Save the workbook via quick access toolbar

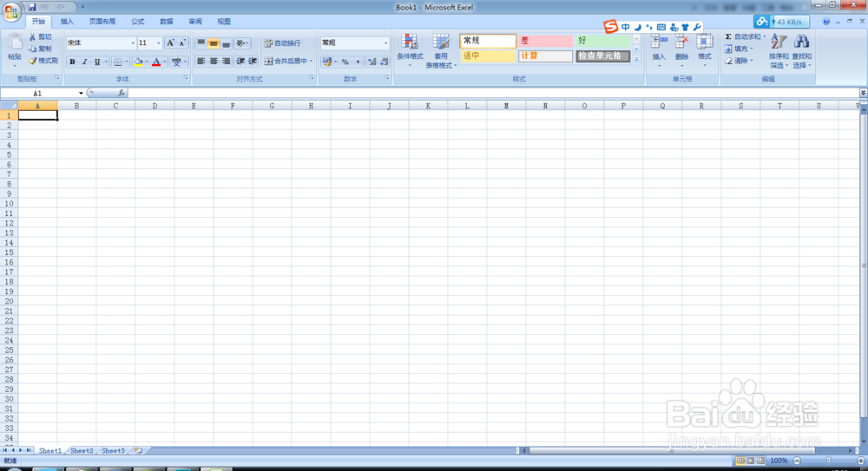(32, 7)
